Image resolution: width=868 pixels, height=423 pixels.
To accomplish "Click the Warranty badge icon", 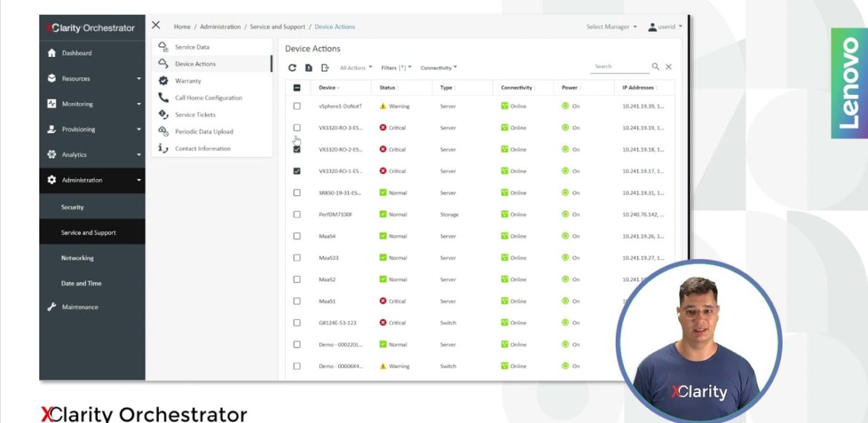I will coord(163,81).
